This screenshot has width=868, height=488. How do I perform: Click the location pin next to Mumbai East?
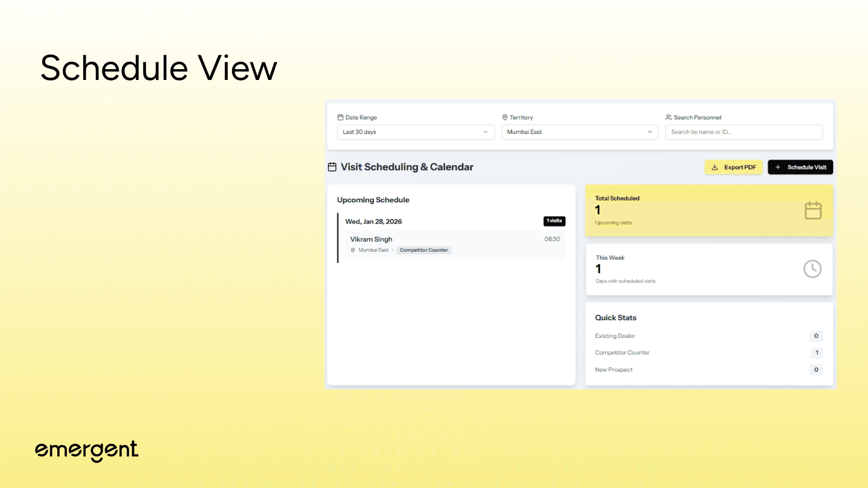point(353,250)
